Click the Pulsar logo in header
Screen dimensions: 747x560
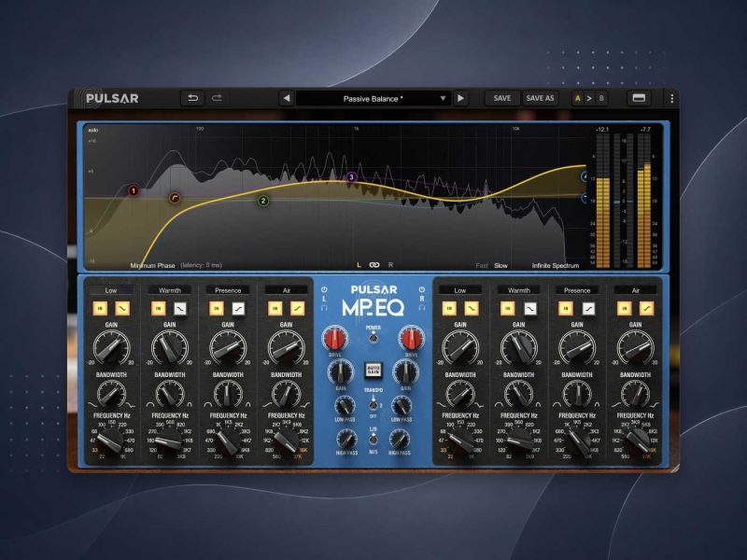pyautogui.click(x=112, y=99)
